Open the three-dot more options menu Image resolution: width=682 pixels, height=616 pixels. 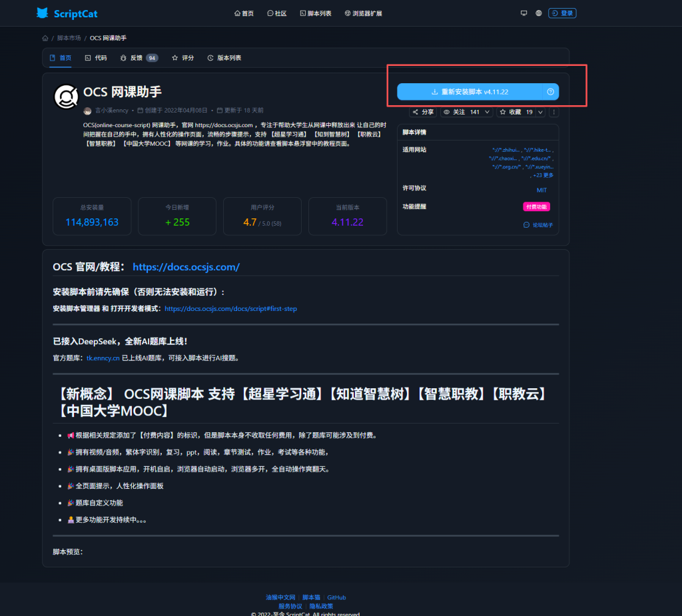click(553, 113)
